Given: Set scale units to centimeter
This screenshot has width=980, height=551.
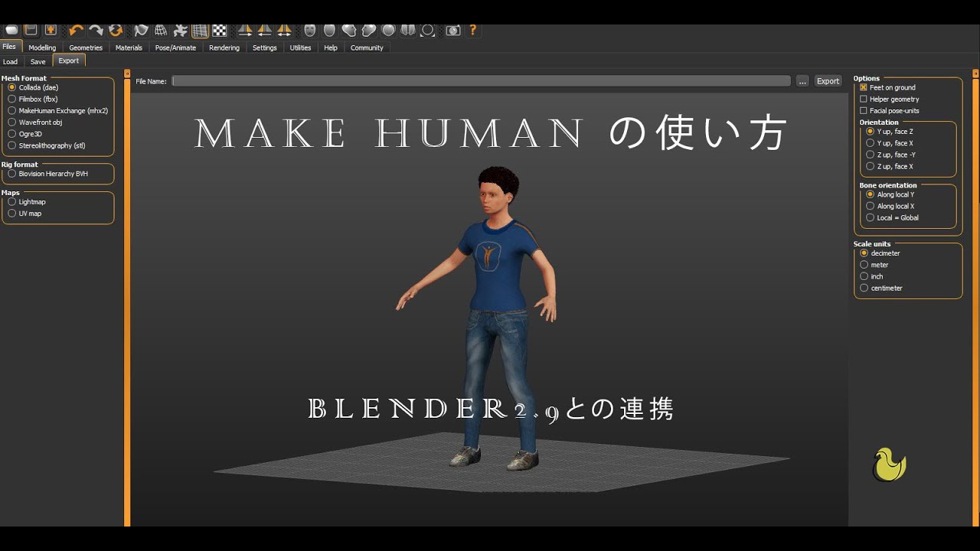Looking at the screenshot, I should click(881, 288).
